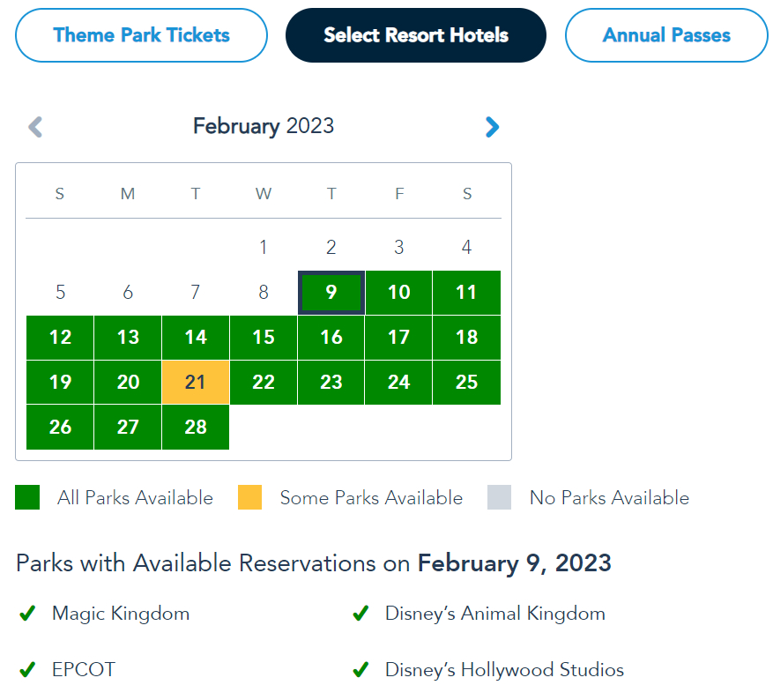Viewport: 773px width, 700px height.
Task: Select February 21 on the calendar
Action: [196, 383]
